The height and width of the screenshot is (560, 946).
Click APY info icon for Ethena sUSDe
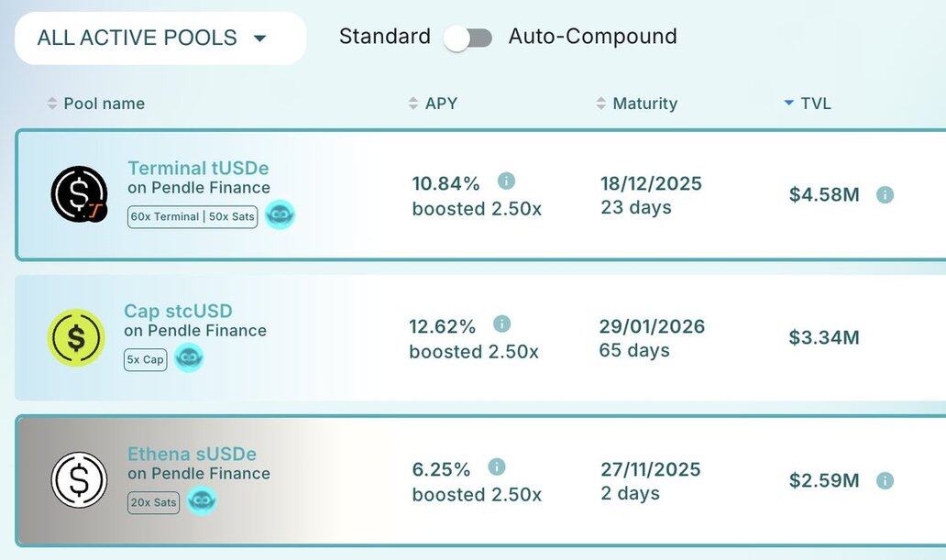[x=497, y=467]
